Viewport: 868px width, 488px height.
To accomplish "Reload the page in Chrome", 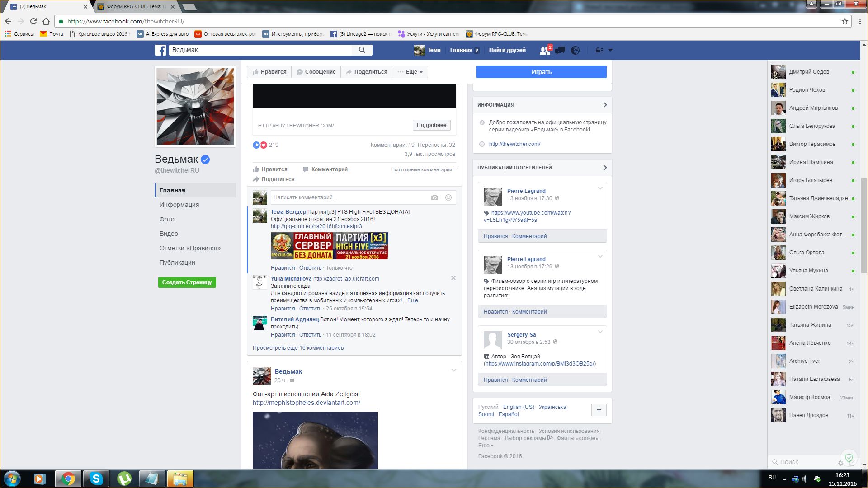I will coord(33,21).
